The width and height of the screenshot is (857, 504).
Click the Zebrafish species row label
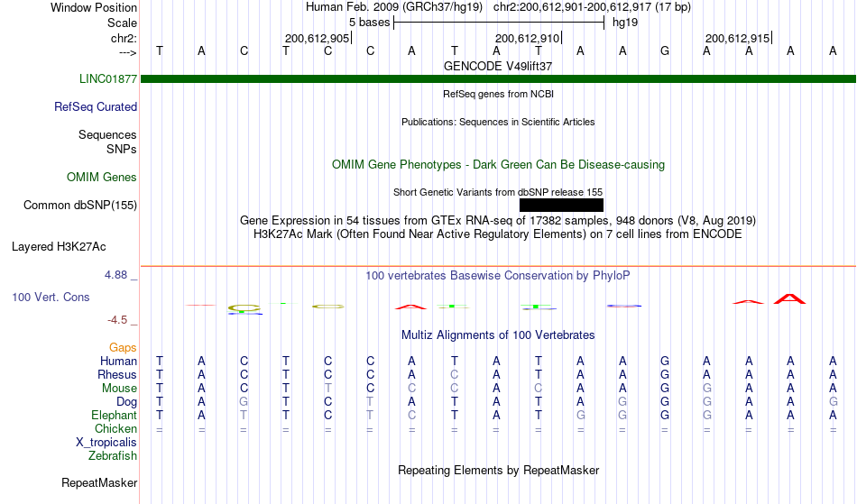(x=113, y=456)
